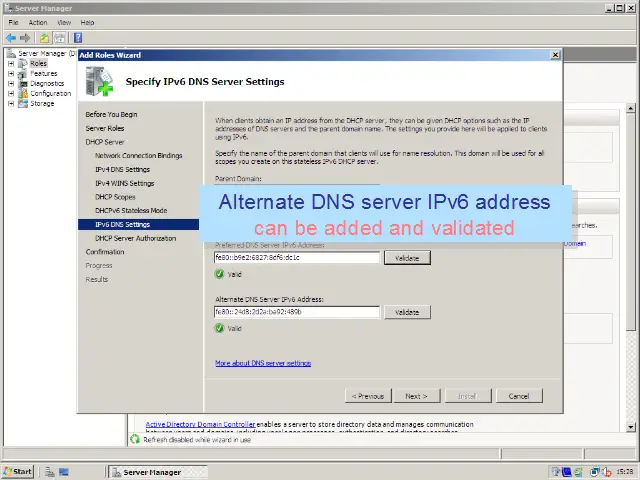Viewport: 640px width, 480px height.
Task: Click the preferred address Valid checkmark icon
Action: click(x=220, y=274)
